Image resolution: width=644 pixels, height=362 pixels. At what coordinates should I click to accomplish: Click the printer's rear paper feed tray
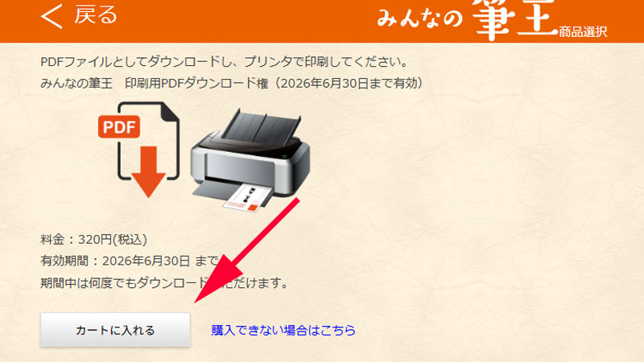pyautogui.click(x=262, y=125)
